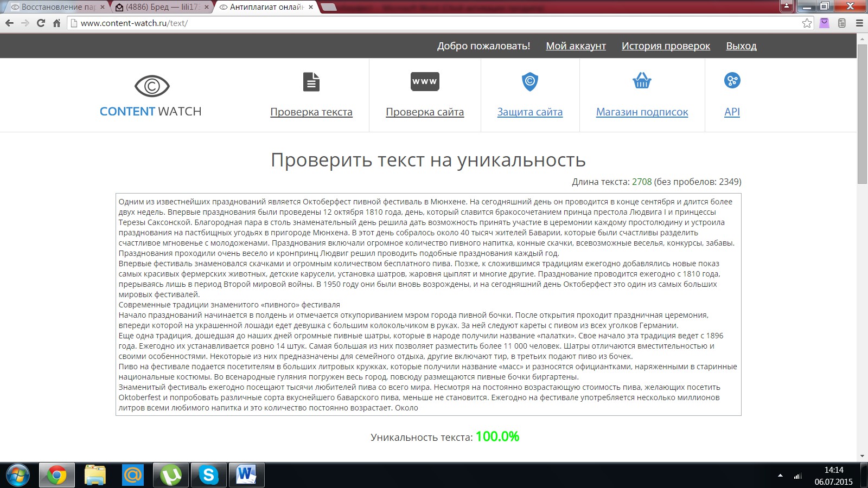The image size is (868, 488).
Task: Open Microsoft Word from the taskbar
Action: 246,476
